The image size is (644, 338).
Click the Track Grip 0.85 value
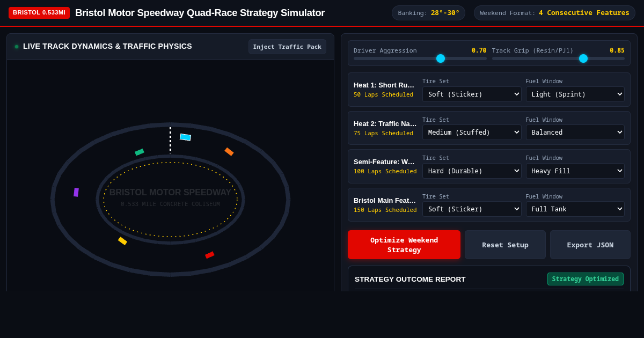[x=617, y=50]
